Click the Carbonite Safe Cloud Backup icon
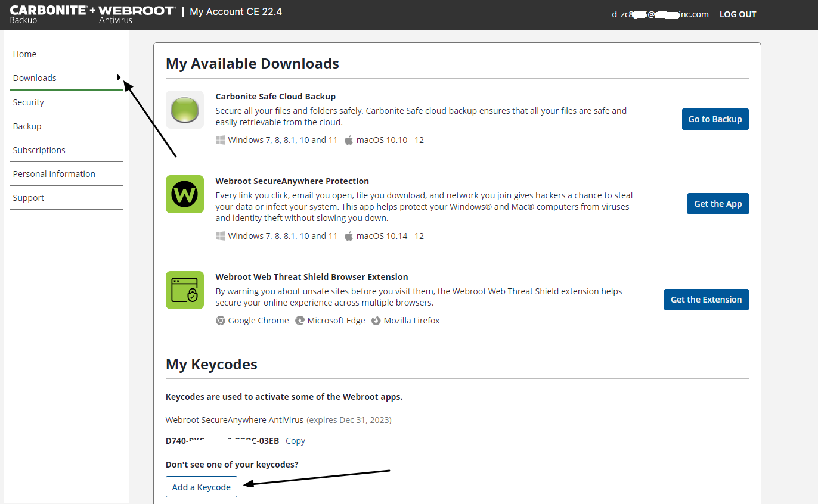The image size is (818, 504). [x=184, y=110]
